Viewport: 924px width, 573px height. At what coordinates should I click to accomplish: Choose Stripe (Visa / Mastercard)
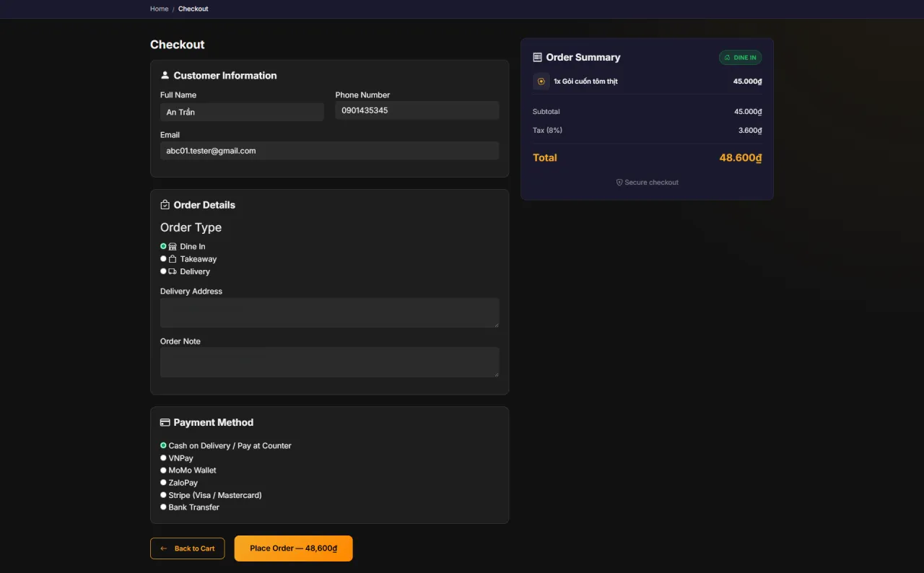pyautogui.click(x=163, y=495)
